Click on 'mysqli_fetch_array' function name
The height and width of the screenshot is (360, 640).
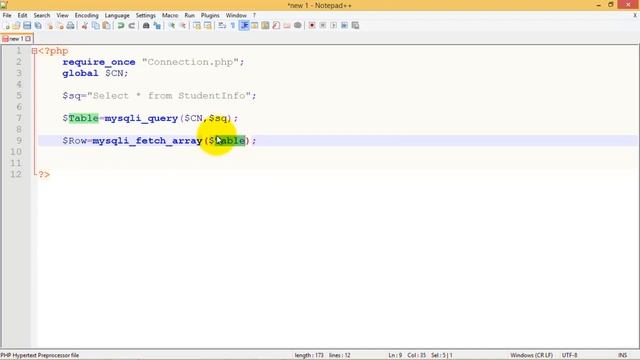(147, 141)
